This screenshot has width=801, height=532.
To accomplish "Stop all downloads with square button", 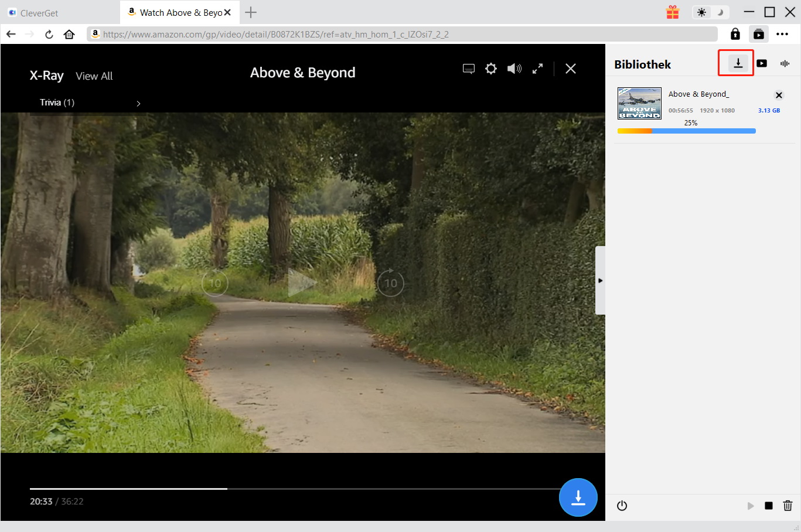I will pyautogui.click(x=768, y=506).
